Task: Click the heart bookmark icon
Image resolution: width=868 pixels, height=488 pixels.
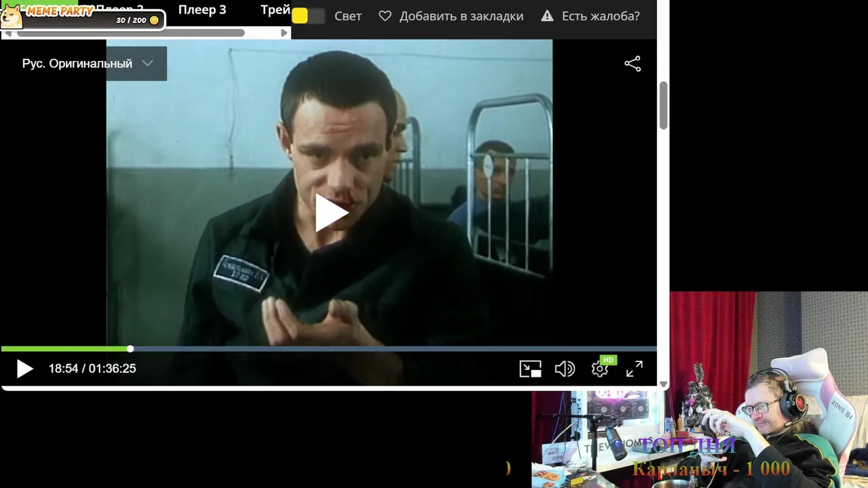Action: [385, 16]
